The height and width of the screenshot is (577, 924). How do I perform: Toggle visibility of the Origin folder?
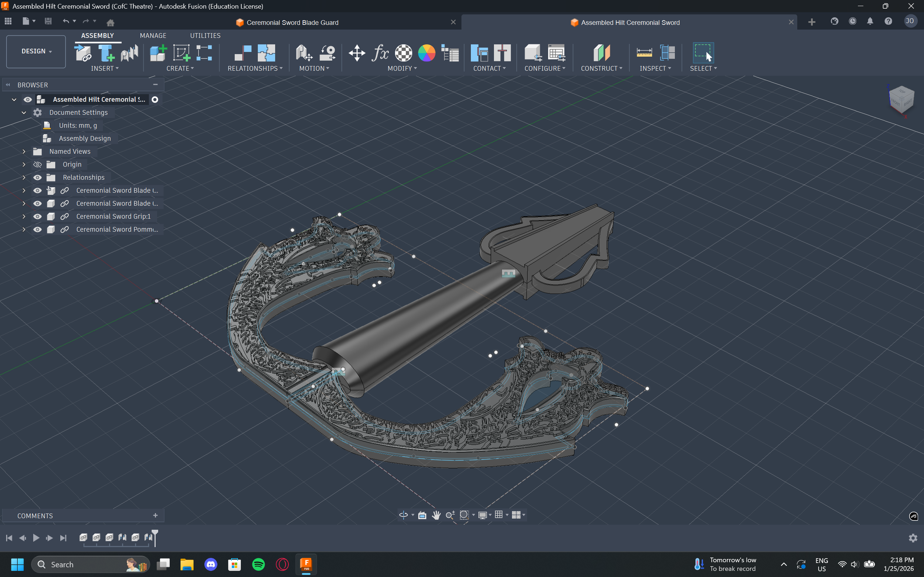[x=37, y=164]
